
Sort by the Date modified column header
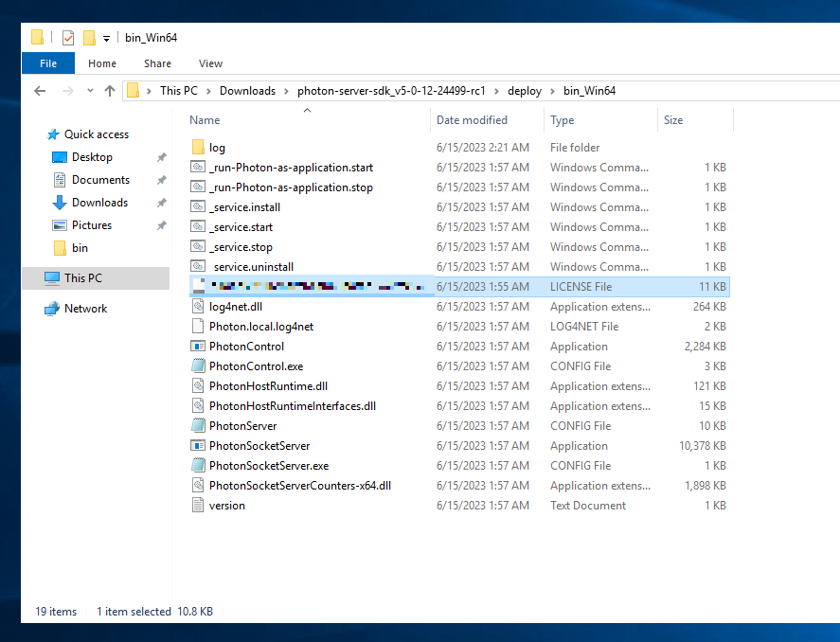coord(472,120)
